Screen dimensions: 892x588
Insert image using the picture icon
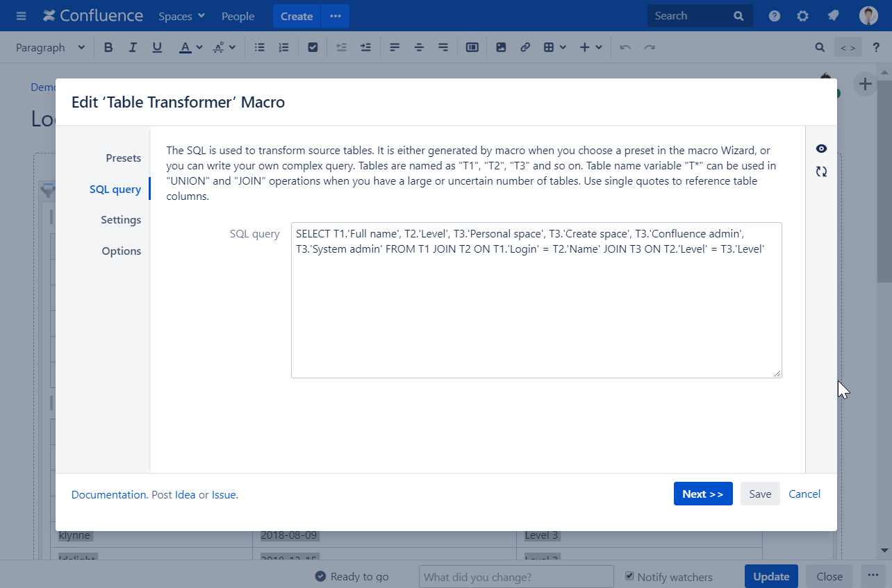point(501,47)
